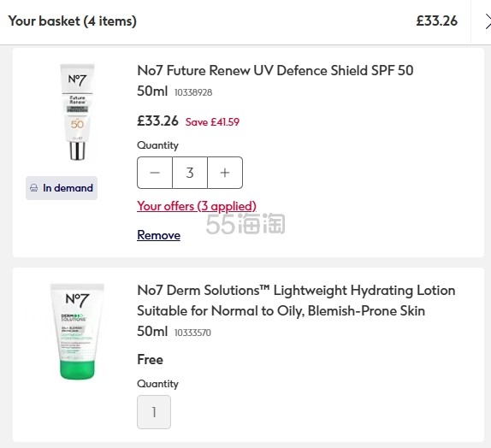The width and height of the screenshot is (491, 448).
Task: Open the No7 Future Renew product image
Action: (77, 112)
